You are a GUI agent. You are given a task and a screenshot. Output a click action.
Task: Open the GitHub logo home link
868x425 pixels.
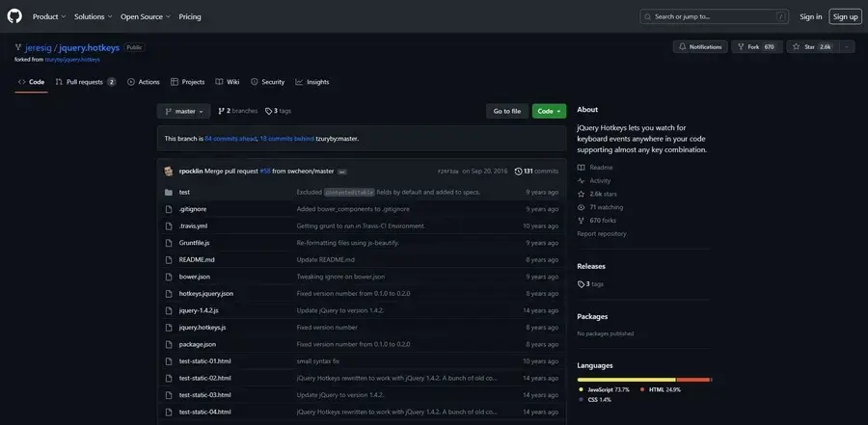click(x=14, y=16)
